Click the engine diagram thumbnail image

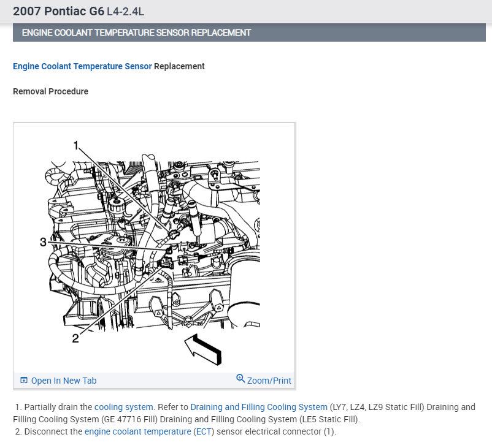point(154,248)
